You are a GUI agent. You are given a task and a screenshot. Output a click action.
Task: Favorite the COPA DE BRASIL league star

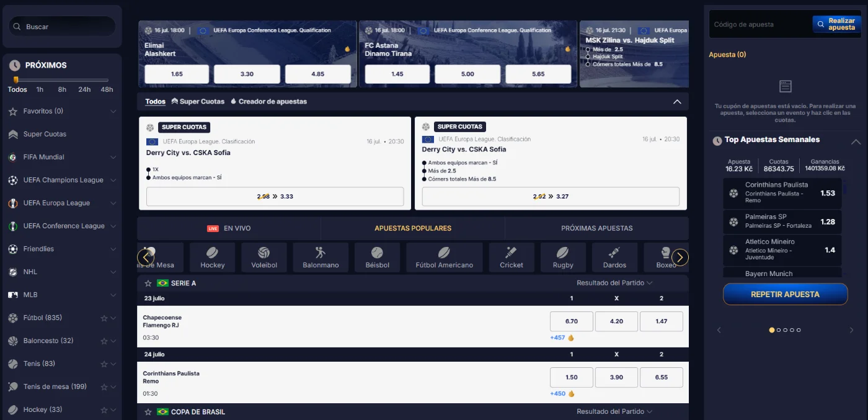tap(148, 411)
